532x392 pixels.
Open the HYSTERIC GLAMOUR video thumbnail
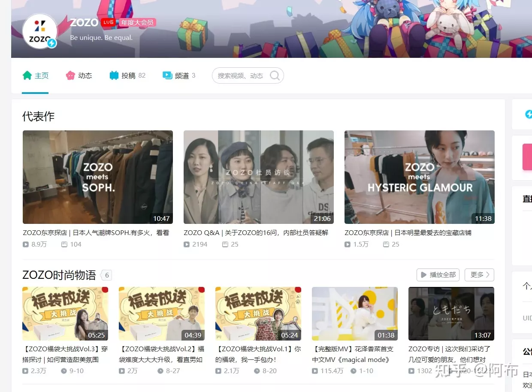point(420,177)
